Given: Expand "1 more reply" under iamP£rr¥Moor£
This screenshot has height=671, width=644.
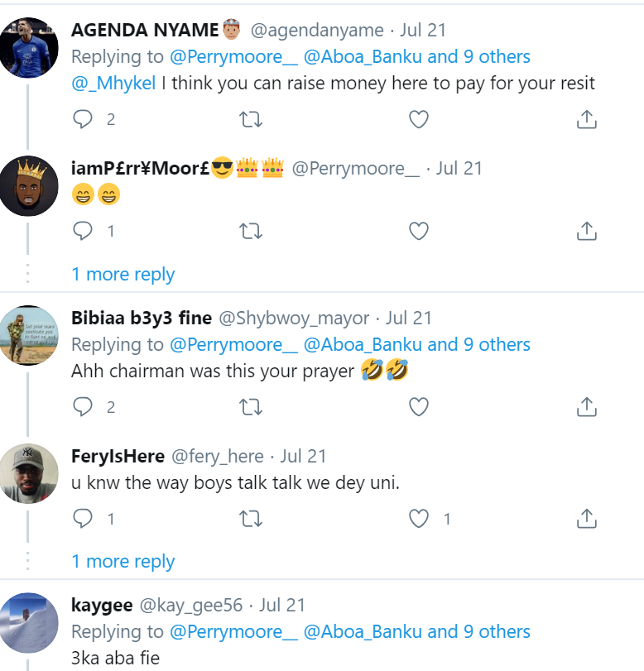Looking at the screenshot, I should point(123,275).
